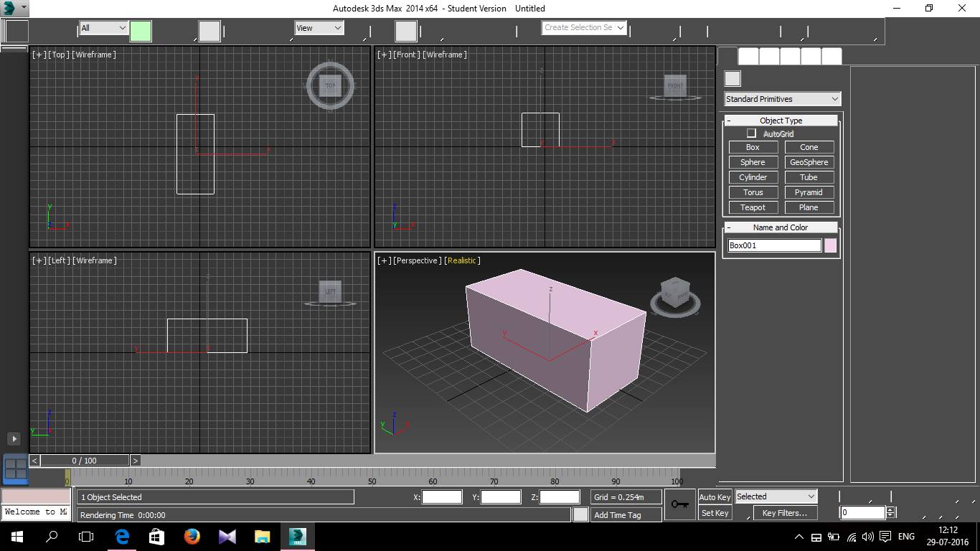Viewport: 980px width, 551px height.
Task: Enable the AutoGrid checkbox
Action: pyautogui.click(x=751, y=133)
